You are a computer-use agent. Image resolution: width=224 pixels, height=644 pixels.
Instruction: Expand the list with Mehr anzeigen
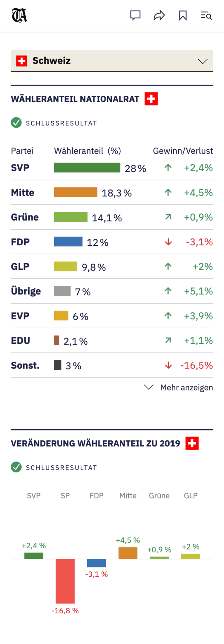point(179,387)
